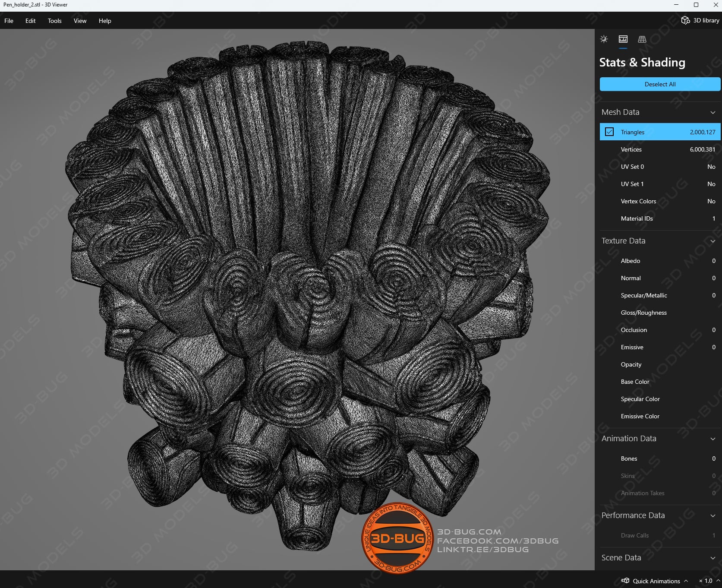Open animation speed 1.0 selector arrow
This screenshot has width=722, height=588.
[x=718, y=581]
